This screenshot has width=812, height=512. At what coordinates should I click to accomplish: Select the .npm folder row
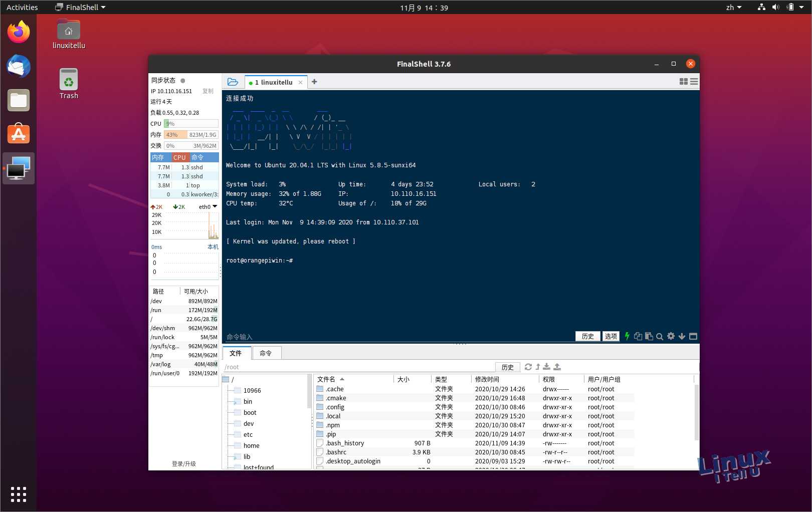[475, 425]
